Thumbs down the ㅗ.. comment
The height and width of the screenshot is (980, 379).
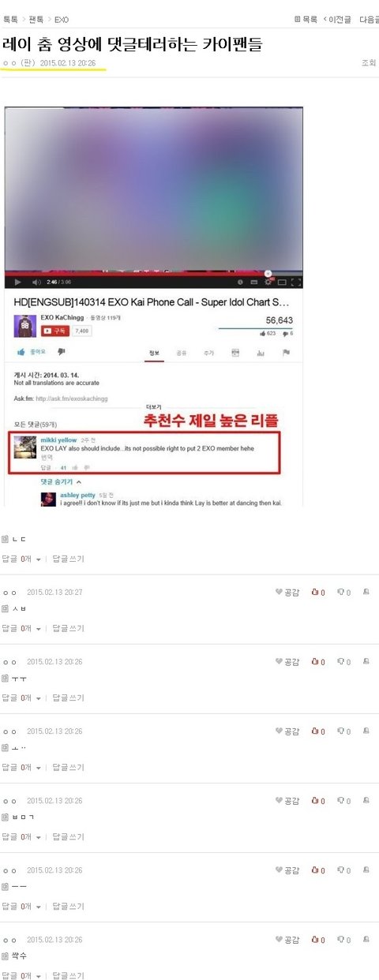pos(343,731)
